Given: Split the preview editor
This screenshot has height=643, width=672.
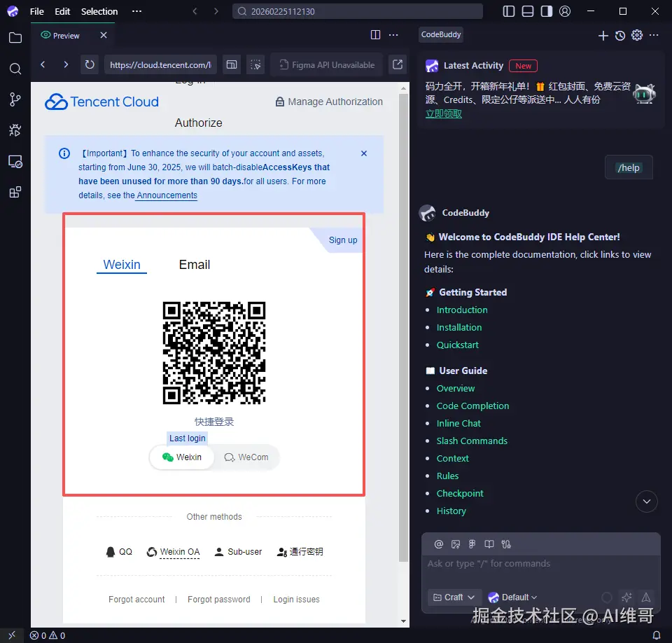Looking at the screenshot, I should point(375,35).
